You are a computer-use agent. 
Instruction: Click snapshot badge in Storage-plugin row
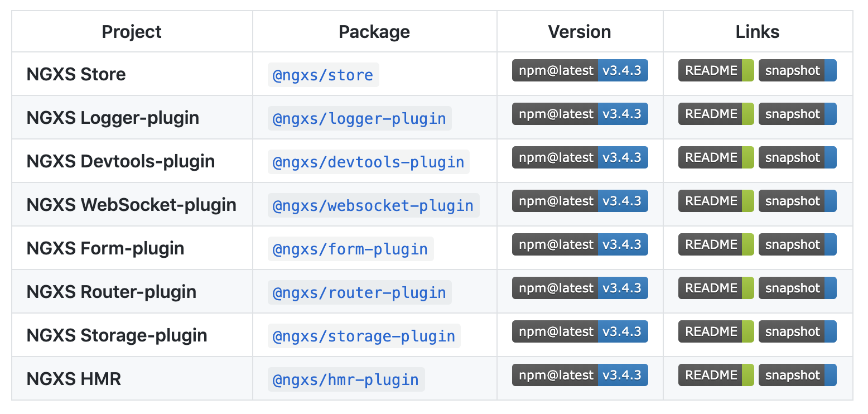[x=797, y=332]
